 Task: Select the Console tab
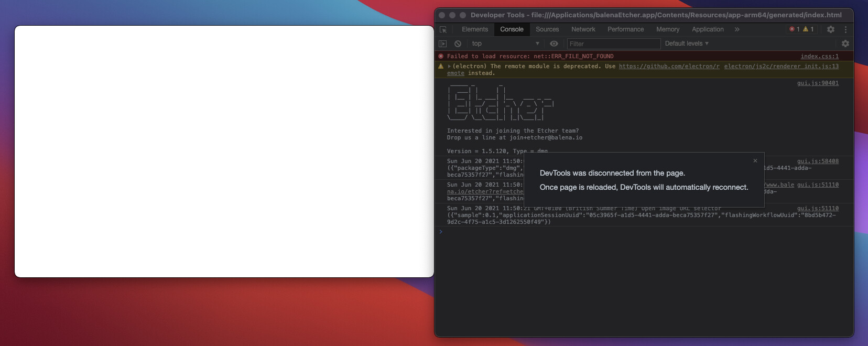pyautogui.click(x=512, y=29)
